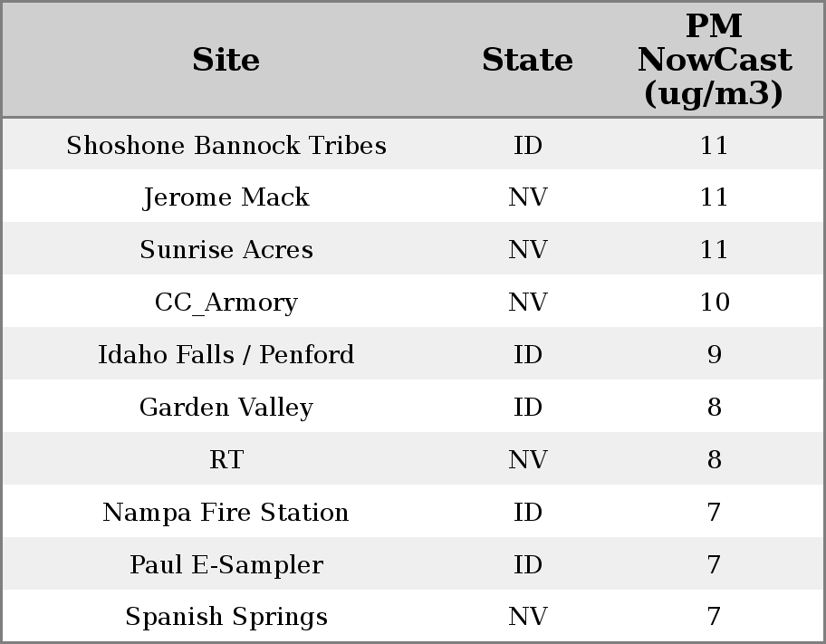Open the Paul E-Sampler site

pos(226,565)
